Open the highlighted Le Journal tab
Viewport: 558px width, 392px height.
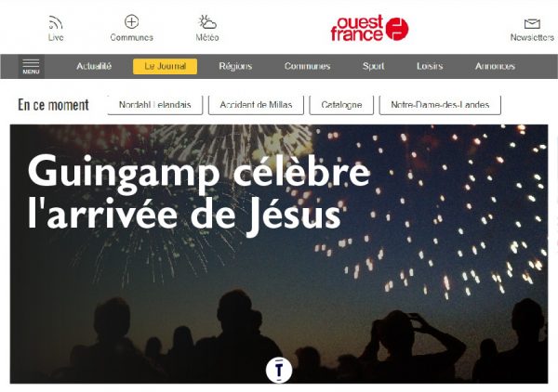pos(165,67)
